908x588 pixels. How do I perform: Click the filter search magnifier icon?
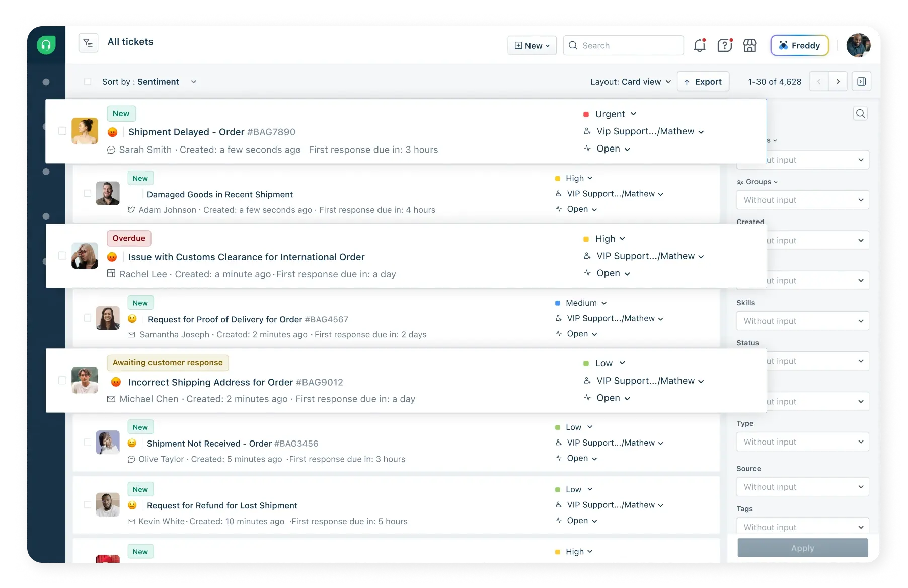tap(860, 114)
